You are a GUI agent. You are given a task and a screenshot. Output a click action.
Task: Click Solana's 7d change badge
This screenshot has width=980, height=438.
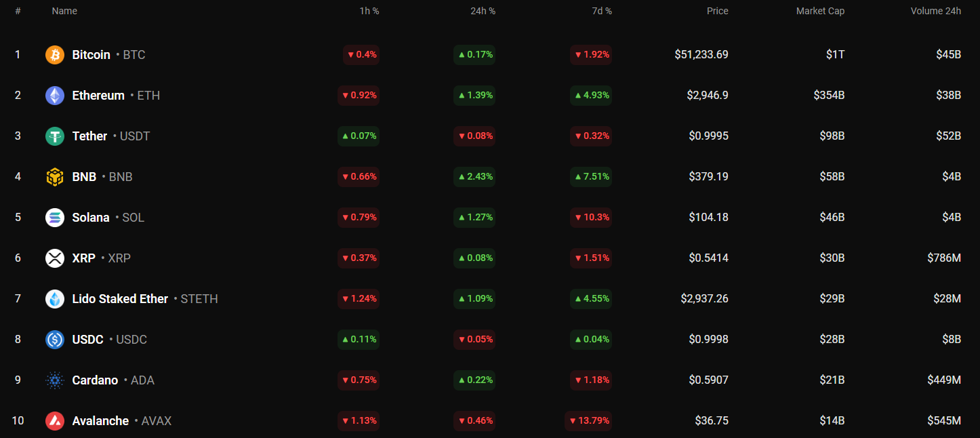592,218
